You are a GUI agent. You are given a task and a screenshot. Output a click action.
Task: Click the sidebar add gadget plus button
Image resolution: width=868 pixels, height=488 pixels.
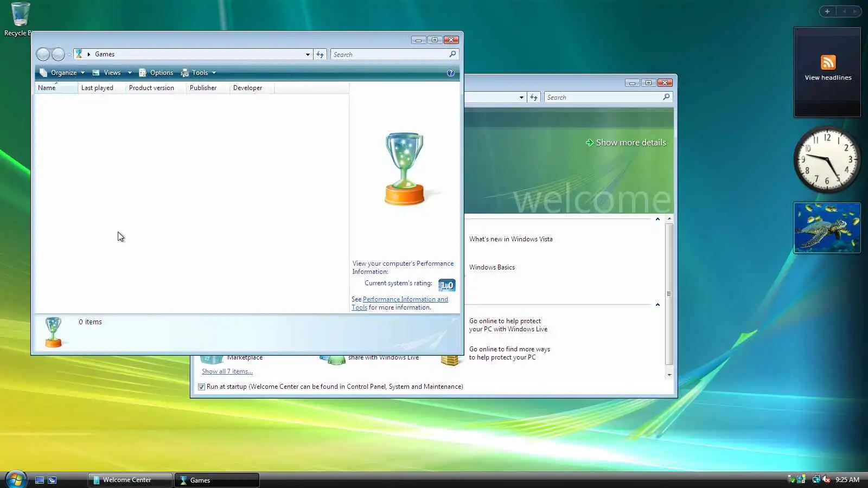coord(827,11)
